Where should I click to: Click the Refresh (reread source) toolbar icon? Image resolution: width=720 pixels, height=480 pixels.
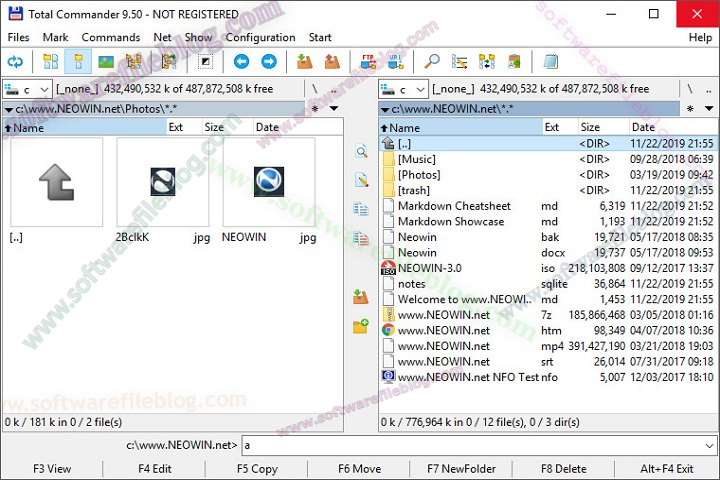15,62
